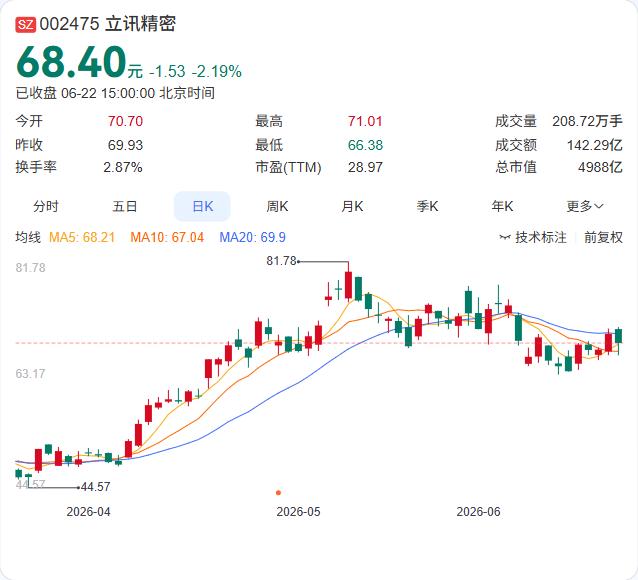This screenshot has width=638, height=580.
Task: Click the 63.17 y-axis price label
Action: tap(30, 374)
